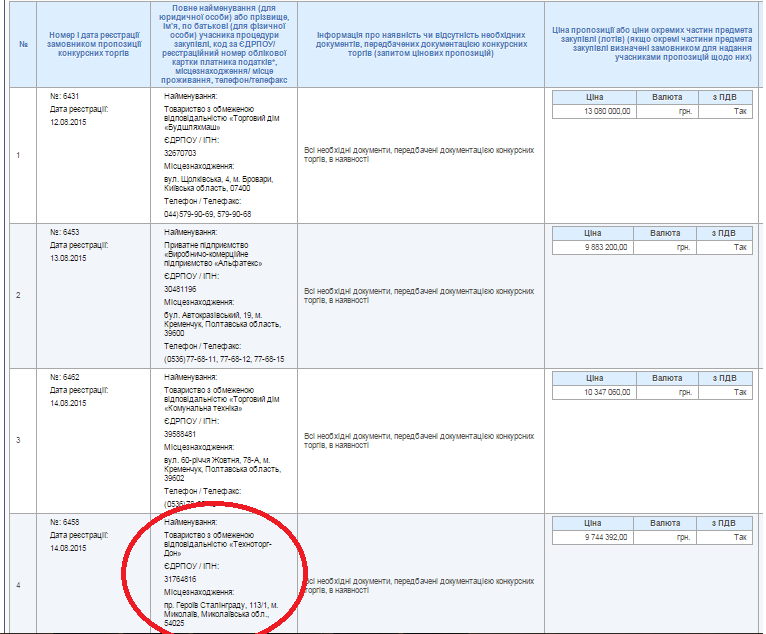
Task: Click registration number 6458 text
Action: pyautogui.click(x=64, y=522)
